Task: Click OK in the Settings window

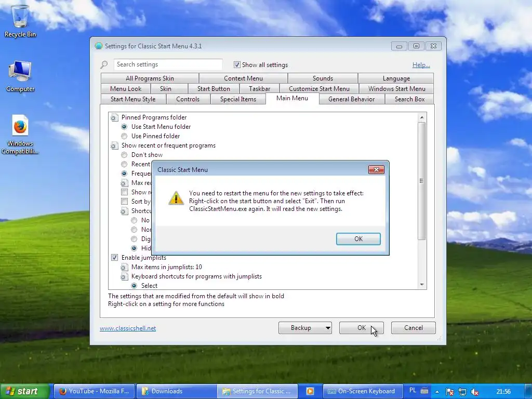Action: click(362, 328)
